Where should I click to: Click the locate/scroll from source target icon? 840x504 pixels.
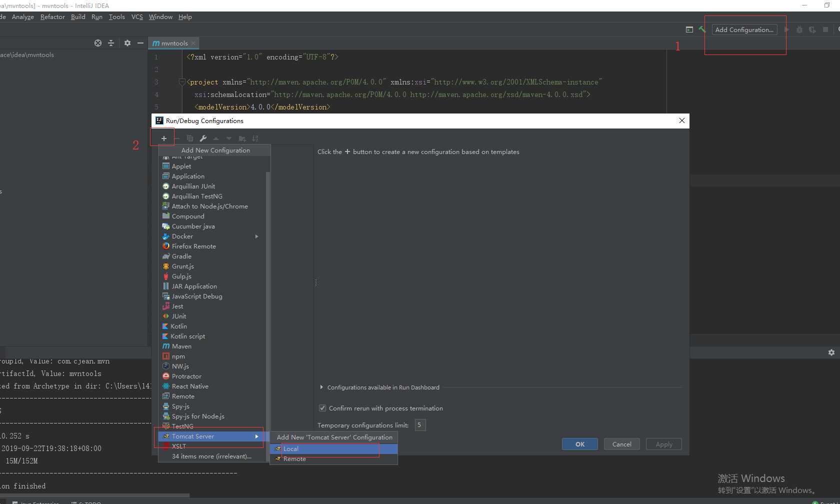click(98, 43)
